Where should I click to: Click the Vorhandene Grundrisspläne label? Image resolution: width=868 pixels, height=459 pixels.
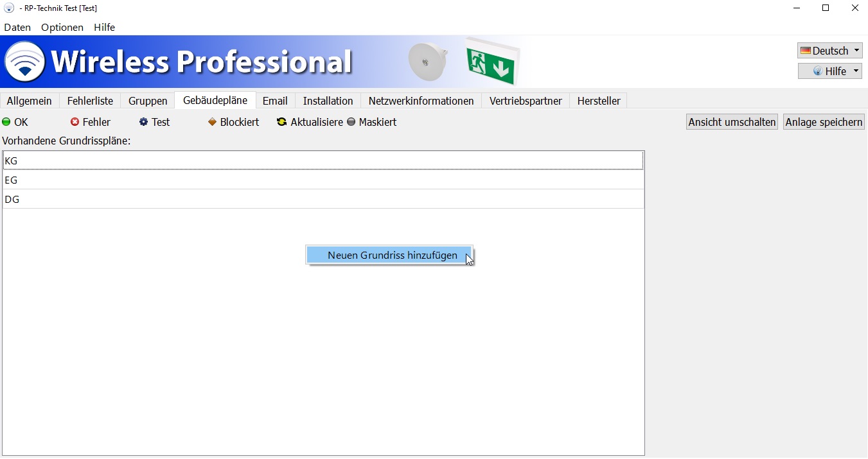pyautogui.click(x=66, y=141)
